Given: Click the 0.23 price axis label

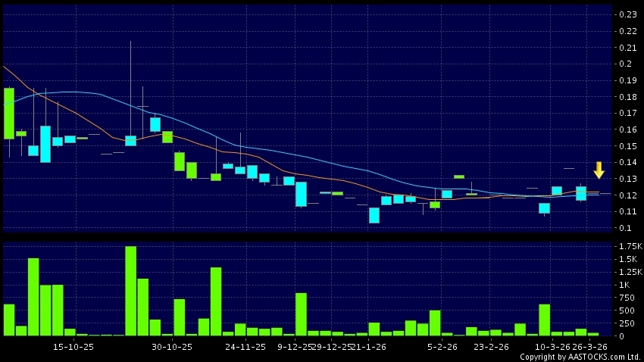Looking at the screenshot, I should click(627, 14).
